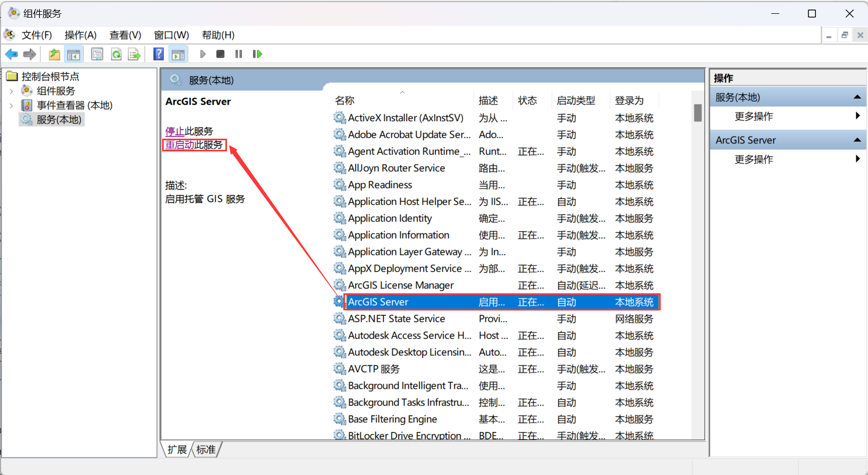Select the Application Host Helper Service row

495,201
